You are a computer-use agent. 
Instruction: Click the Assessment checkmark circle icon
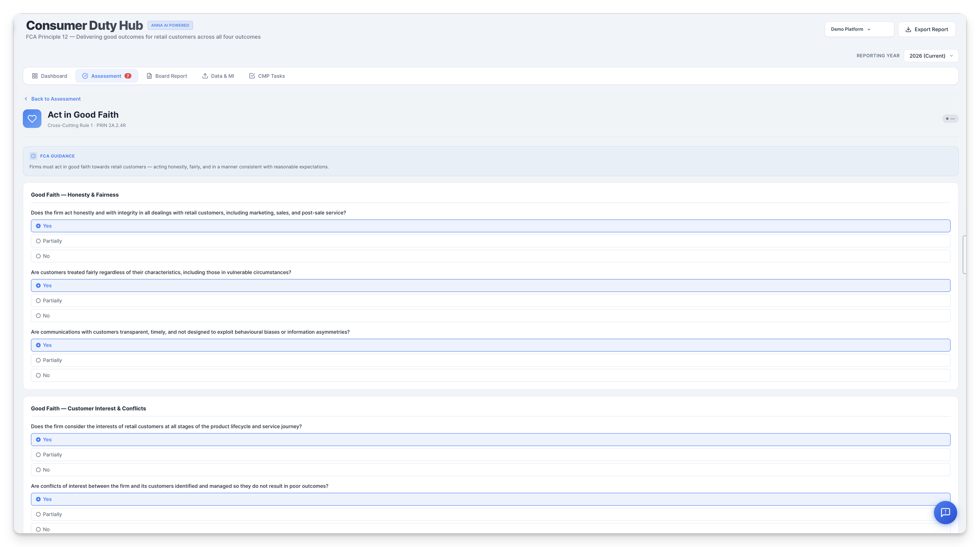[x=85, y=76]
